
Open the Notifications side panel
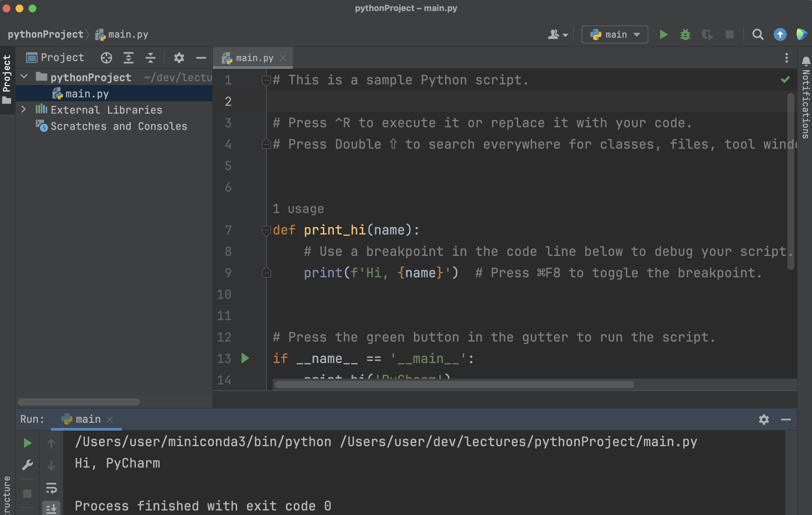pyautogui.click(x=805, y=98)
